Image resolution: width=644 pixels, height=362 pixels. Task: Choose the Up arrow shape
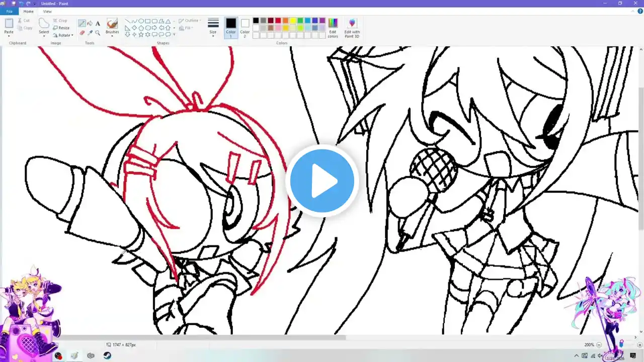[167, 28]
